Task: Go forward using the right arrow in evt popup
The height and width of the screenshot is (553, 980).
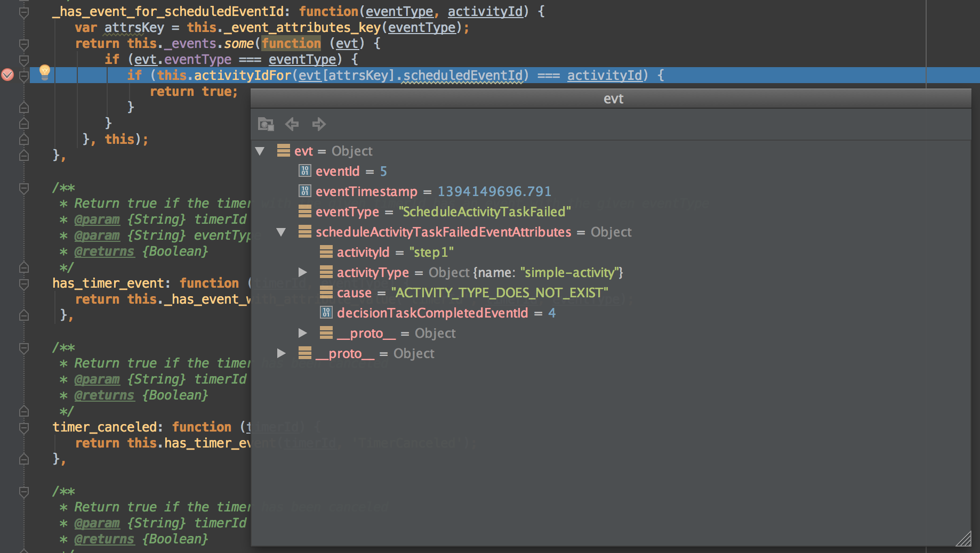Action: pyautogui.click(x=319, y=124)
